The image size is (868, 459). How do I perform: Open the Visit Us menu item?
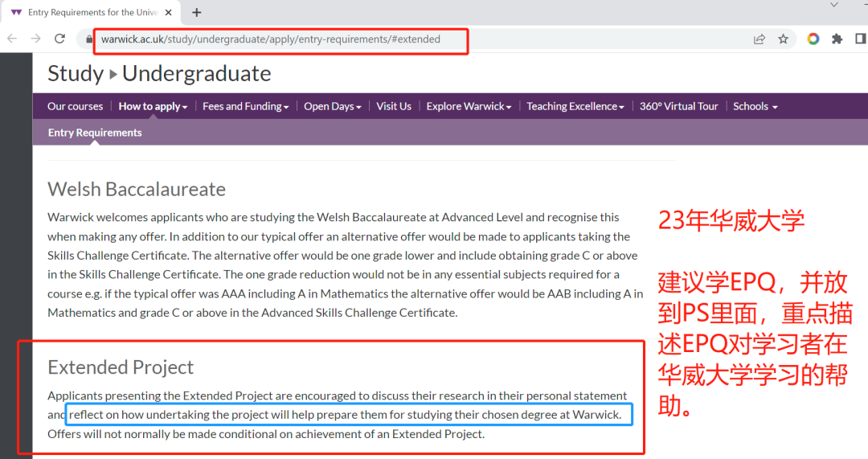394,106
